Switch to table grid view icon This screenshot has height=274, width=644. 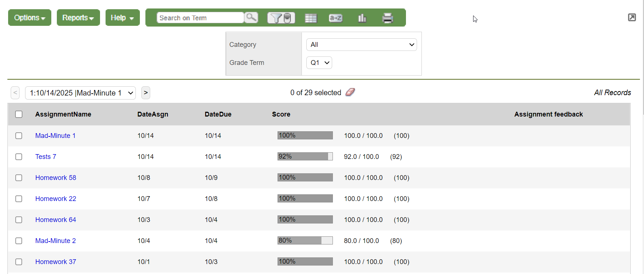pos(311,18)
